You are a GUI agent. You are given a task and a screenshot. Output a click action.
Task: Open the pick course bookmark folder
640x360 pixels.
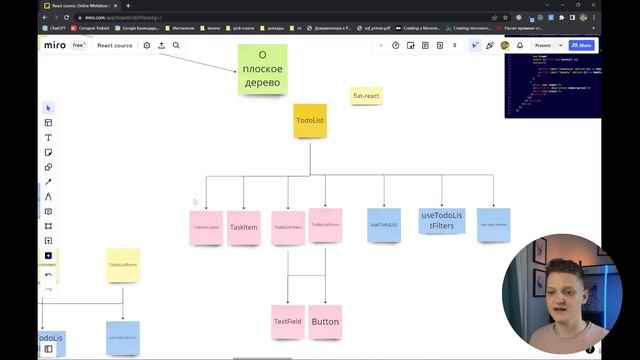[x=240, y=28]
